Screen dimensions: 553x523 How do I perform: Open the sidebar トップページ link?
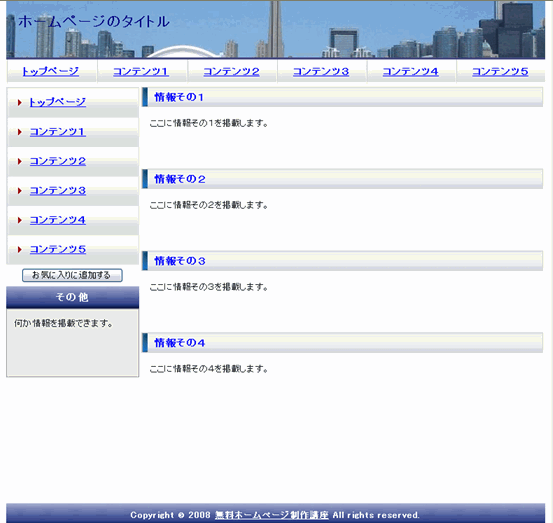57,102
